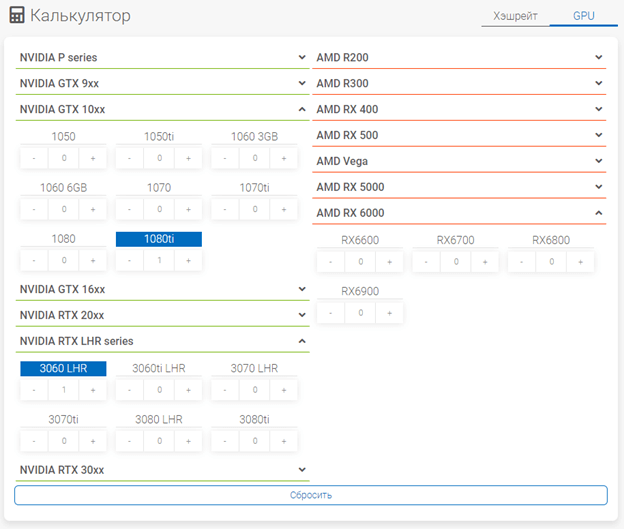Screen dimensions: 624x529
Task: Add one 3070 LHR card
Action: pos(284,390)
